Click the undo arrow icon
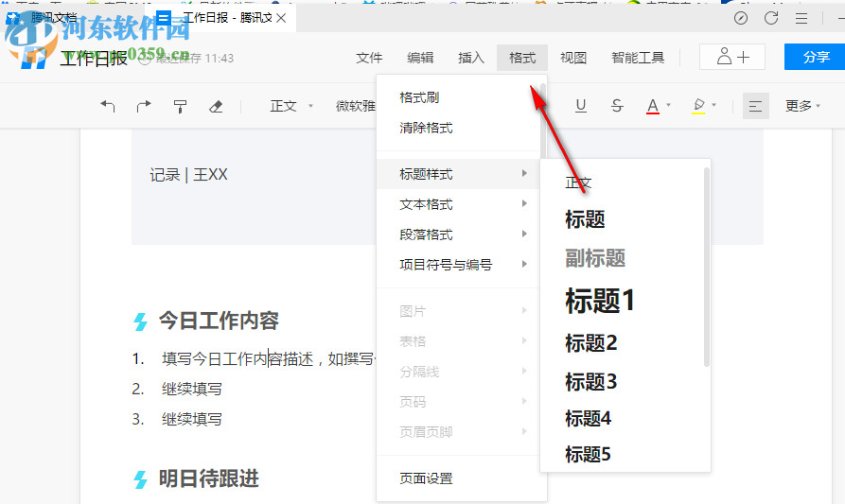Viewport: 845px width, 504px height. click(x=108, y=106)
